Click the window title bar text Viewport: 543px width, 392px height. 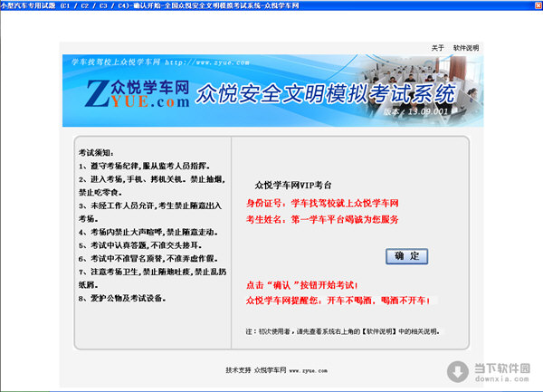coord(149,5)
